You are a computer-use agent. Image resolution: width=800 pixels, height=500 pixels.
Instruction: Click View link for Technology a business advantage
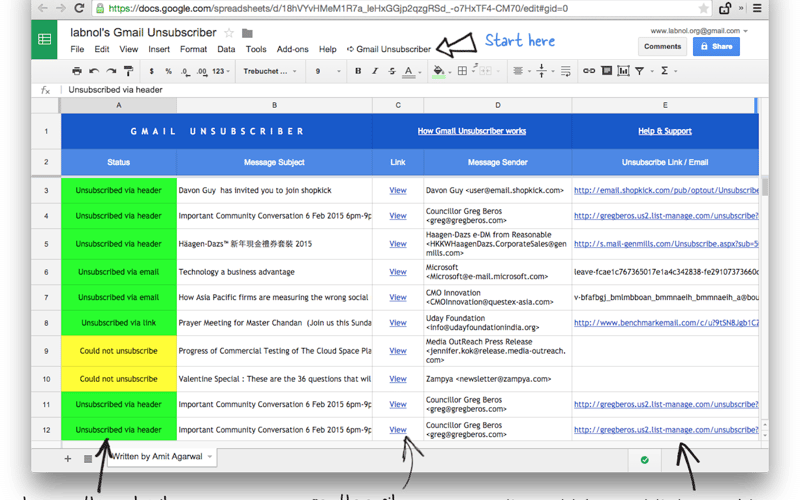coord(398,272)
